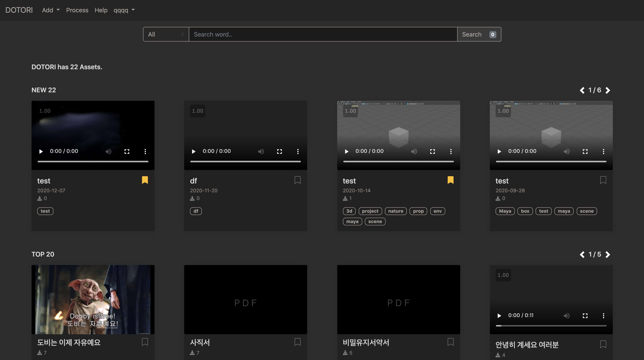
Task: Select the project tag
Action: (x=370, y=211)
